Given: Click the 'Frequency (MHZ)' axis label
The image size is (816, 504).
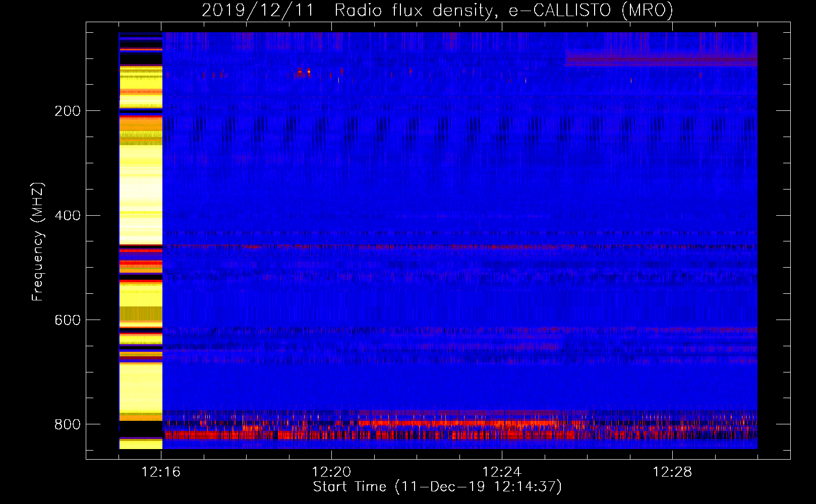Looking at the screenshot, I should point(38,242).
